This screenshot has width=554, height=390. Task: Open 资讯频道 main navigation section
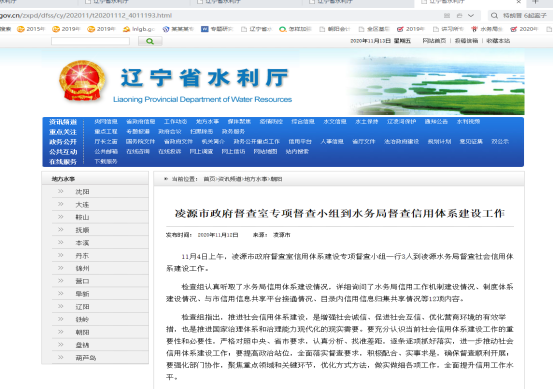point(63,122)
